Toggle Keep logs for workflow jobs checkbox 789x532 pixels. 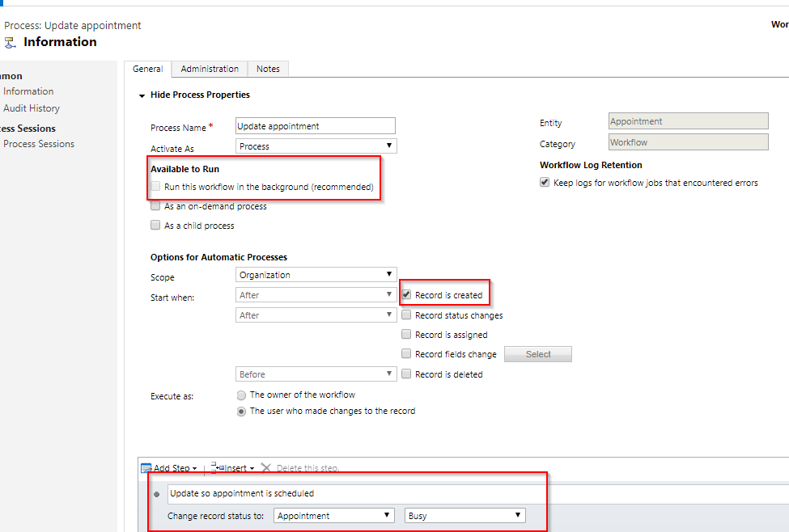(545, 183)
